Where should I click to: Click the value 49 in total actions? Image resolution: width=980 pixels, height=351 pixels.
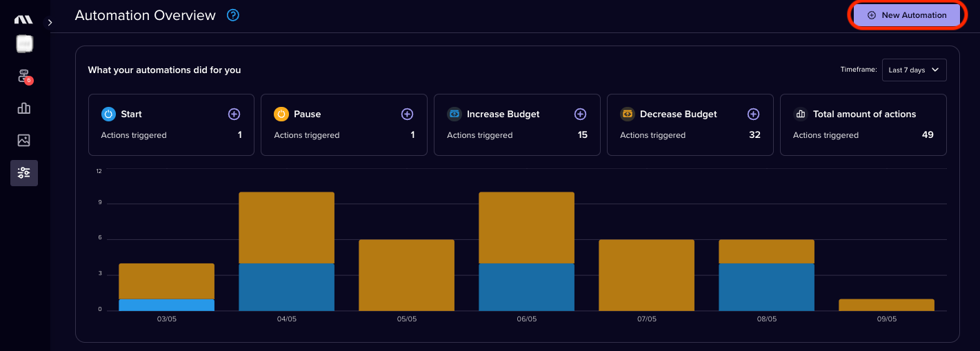pyautogui.click(x=928, y=134)
